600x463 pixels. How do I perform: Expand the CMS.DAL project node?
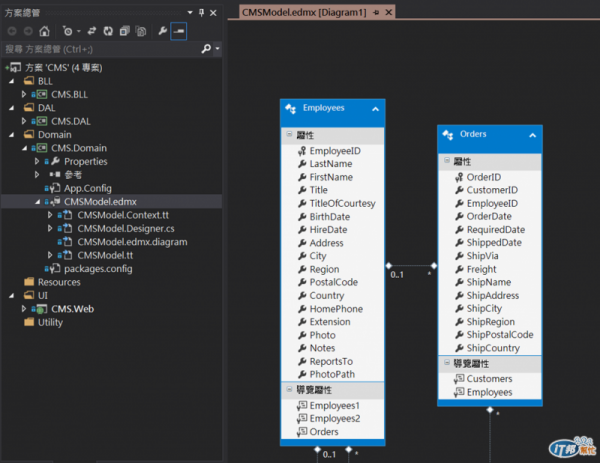24,121
